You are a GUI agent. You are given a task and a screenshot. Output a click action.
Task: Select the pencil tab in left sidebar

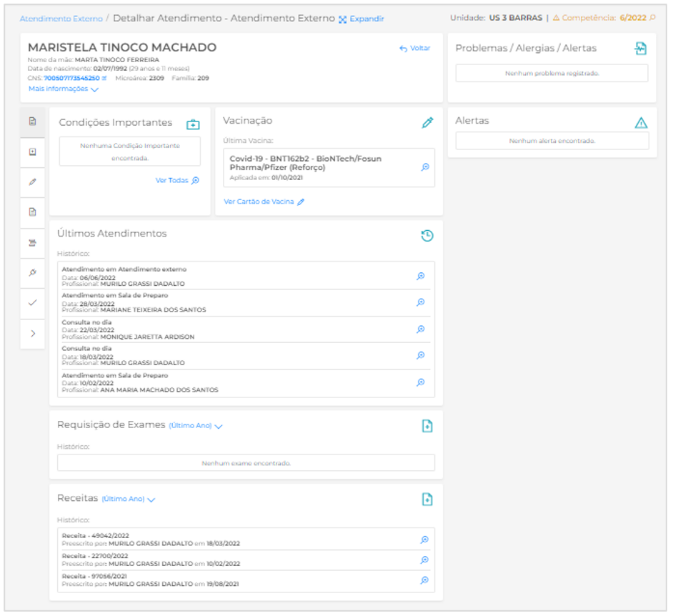click(32, 182)
